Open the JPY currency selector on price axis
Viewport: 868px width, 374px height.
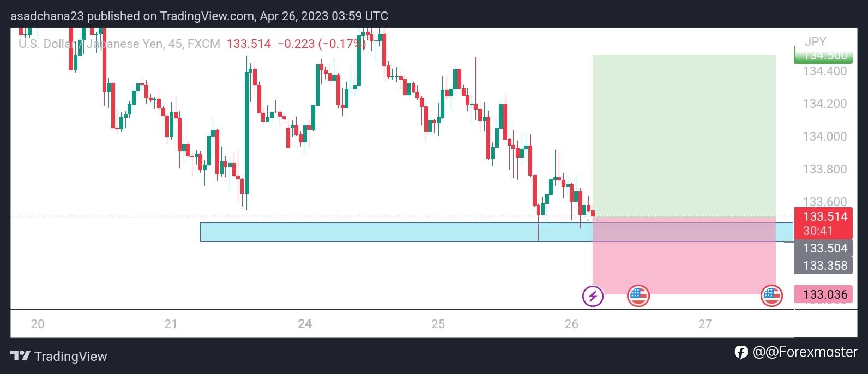pyautogui.click(x=815, y=41)
